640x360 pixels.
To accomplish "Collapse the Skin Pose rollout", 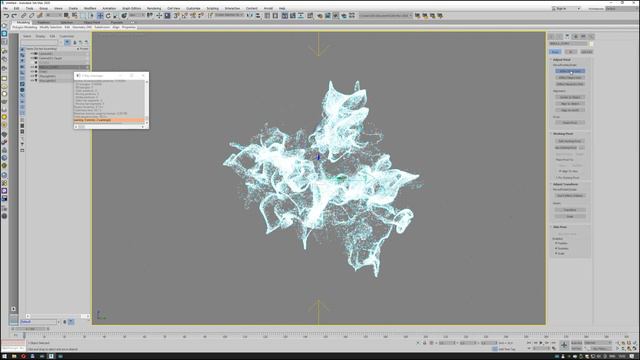I will [x=560, y=227].
